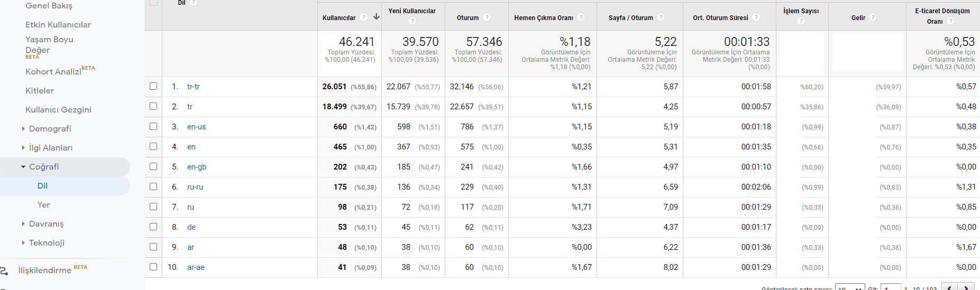Click the Git page number input field

(891, 287)
